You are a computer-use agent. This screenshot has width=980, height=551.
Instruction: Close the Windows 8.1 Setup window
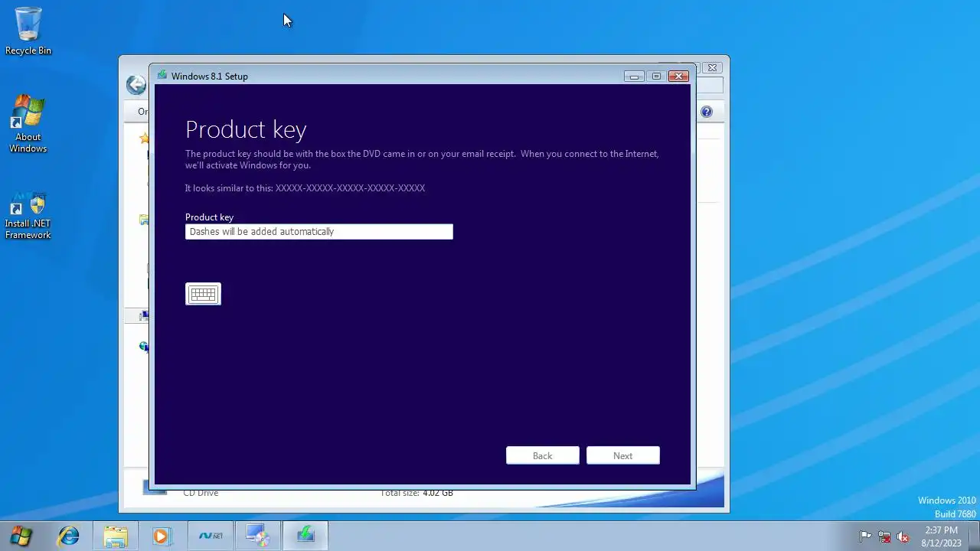click(x=678, y=76)
